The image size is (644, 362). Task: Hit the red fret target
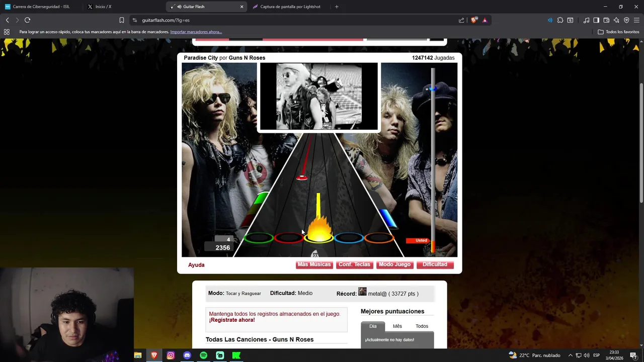point(288,238)
